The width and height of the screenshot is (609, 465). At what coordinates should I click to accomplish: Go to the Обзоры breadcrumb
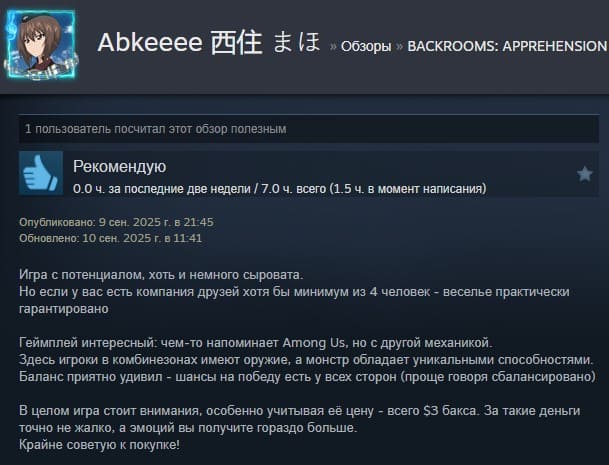click(366, 46)
